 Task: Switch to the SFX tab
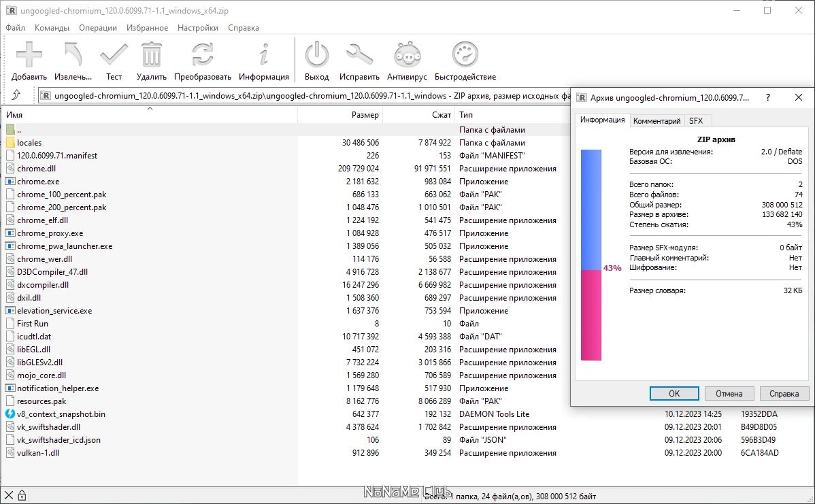(x=696, y=121)
